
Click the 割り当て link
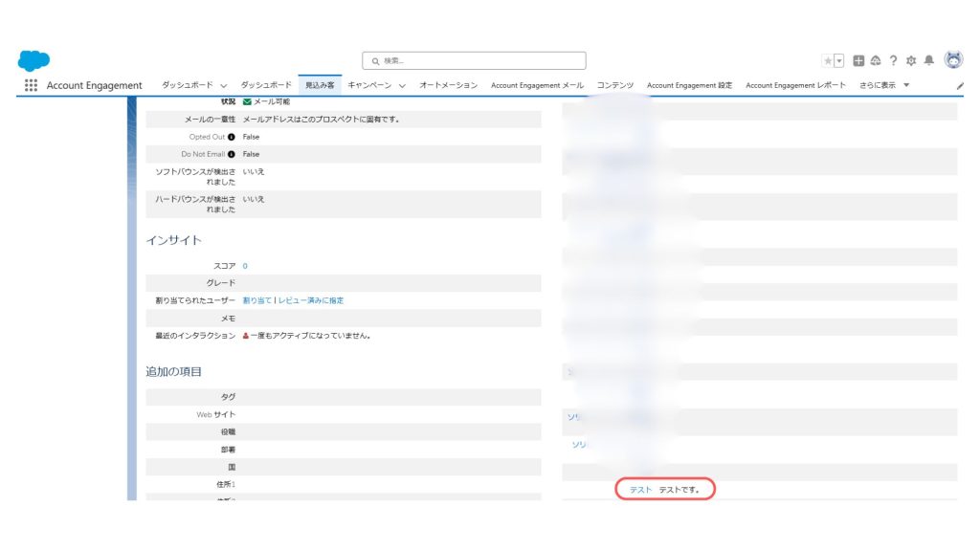(256, 300)
